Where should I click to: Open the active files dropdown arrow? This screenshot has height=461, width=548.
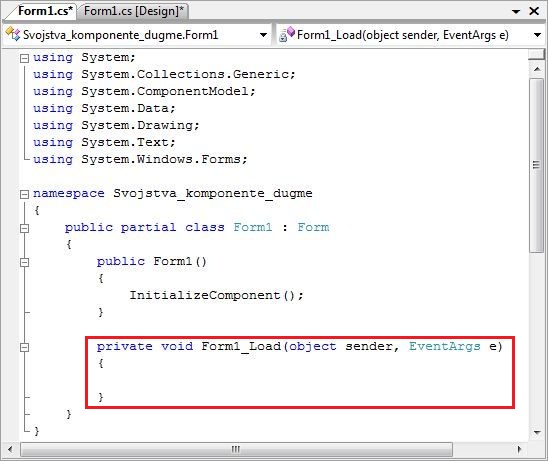[516, 12]
